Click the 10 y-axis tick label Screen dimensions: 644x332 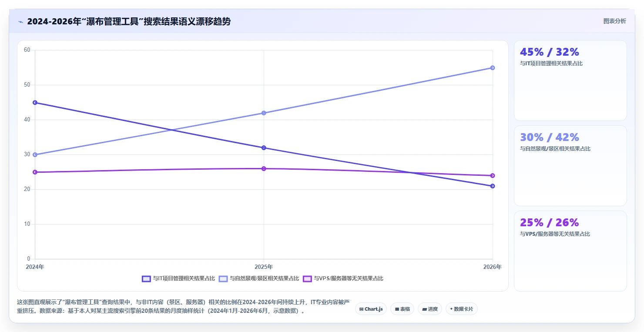point(27,224)
